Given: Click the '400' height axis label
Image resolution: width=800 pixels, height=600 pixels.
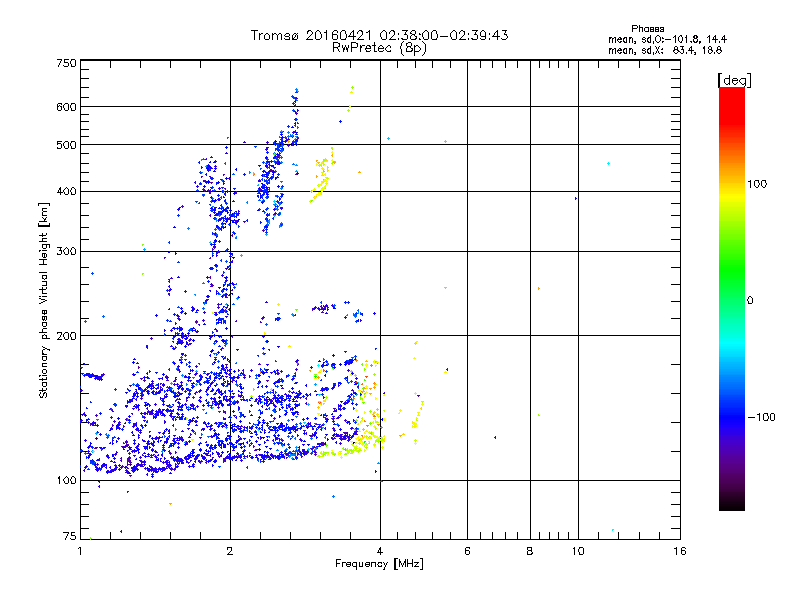Looking at the screenshot, I should [66, 192].
